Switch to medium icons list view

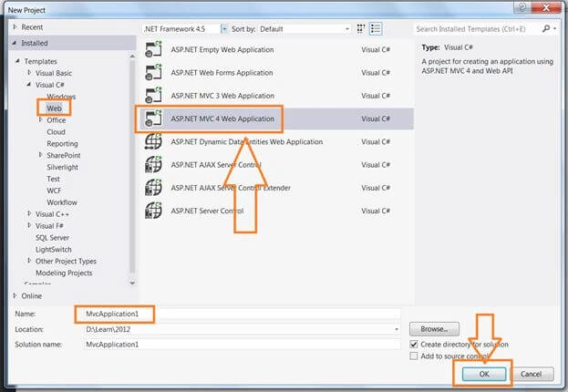click(x=376, y=29)
